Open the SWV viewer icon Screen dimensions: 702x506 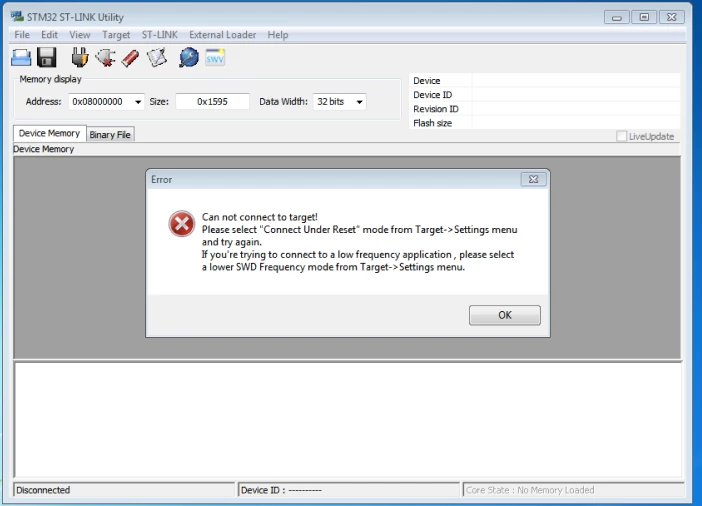coord(215,57)
